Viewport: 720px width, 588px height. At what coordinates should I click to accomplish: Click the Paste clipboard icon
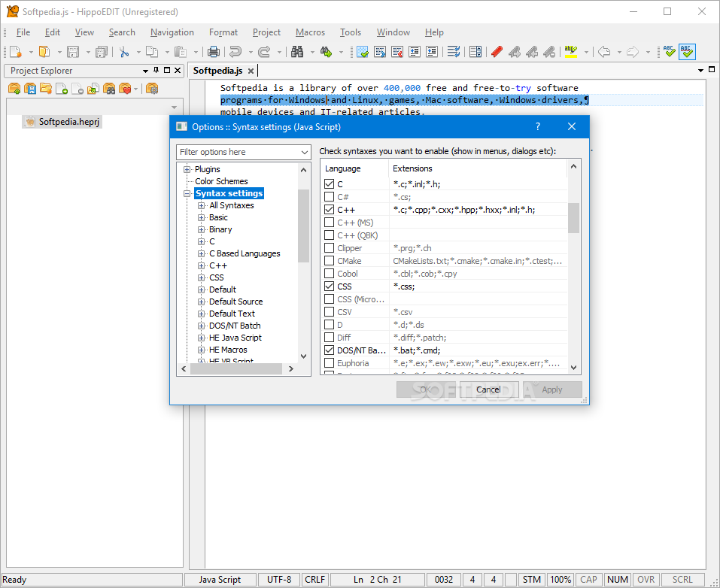click(x=181, y=51)
